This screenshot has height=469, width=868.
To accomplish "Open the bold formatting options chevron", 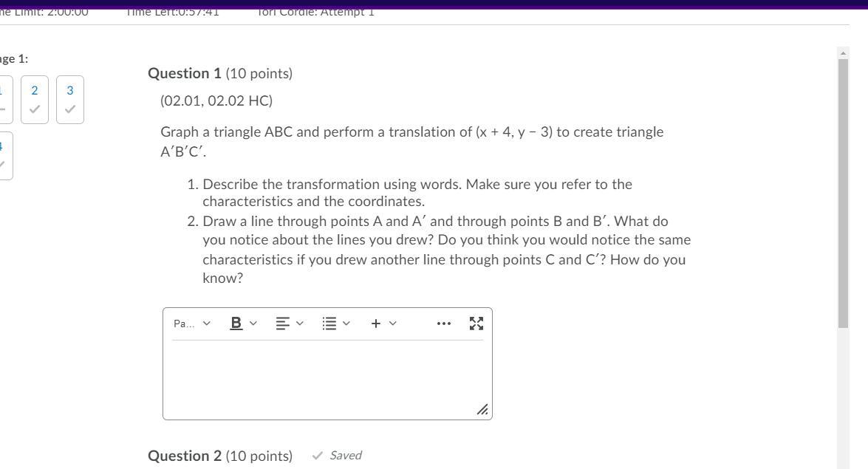I will (x=253, y=323).
